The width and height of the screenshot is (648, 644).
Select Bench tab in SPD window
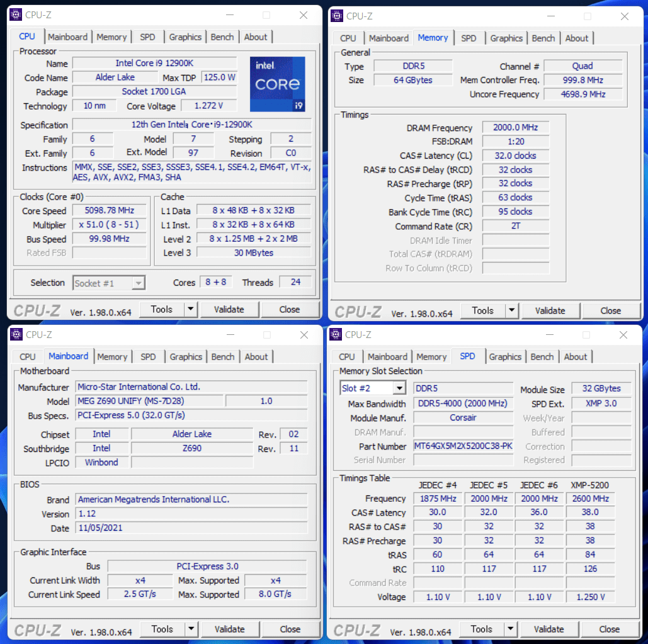(542, 357)
